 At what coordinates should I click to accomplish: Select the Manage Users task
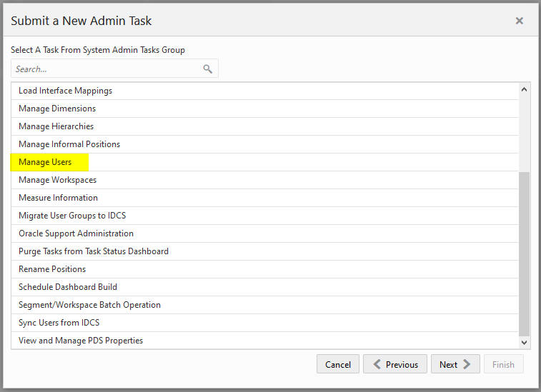pos(264,162)
